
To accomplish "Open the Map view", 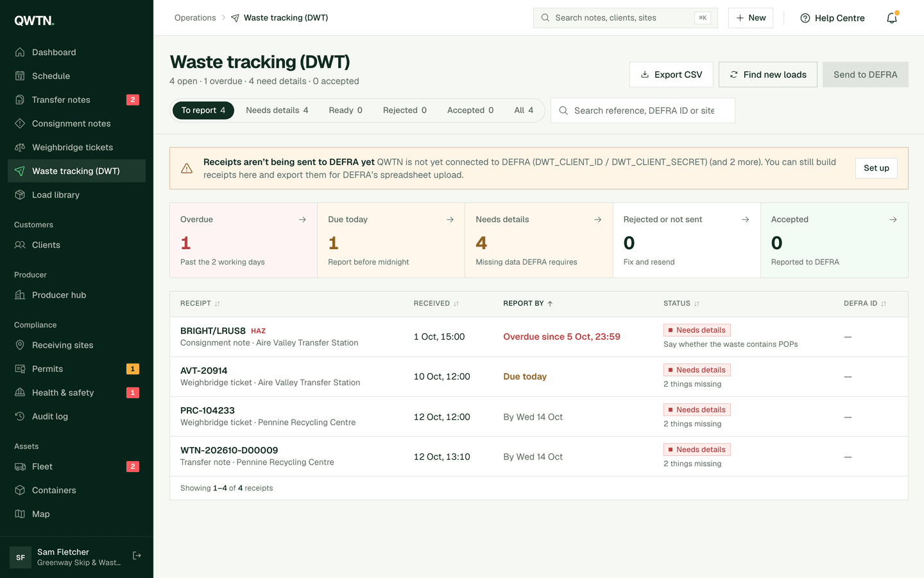I will (x=76, y=514).
